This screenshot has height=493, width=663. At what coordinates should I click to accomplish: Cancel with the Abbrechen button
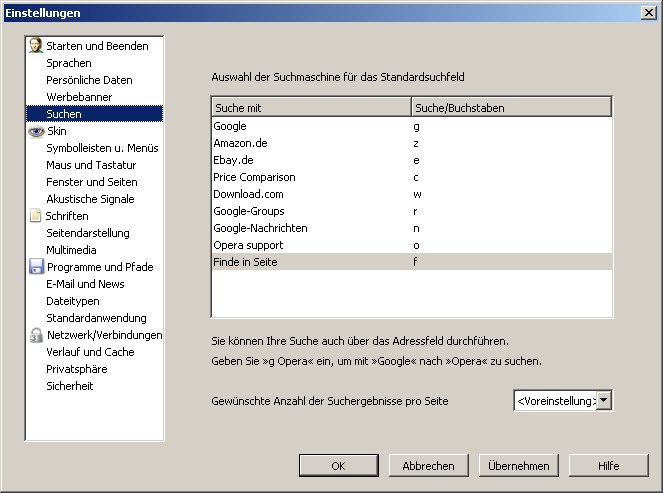click(x=428, y=466)
